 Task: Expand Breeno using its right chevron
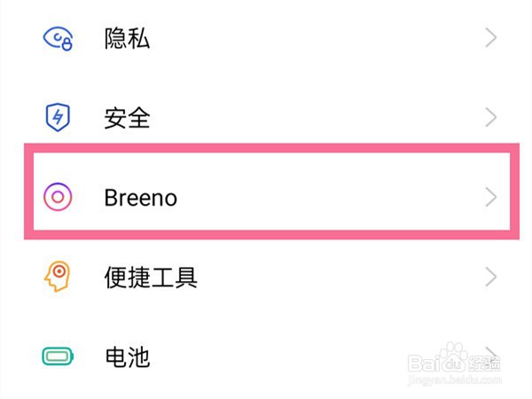(x=491, y=197)
